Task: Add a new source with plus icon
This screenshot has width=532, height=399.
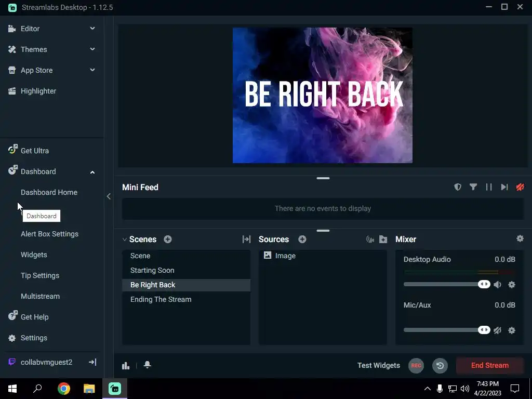Action: pos(302,239)
